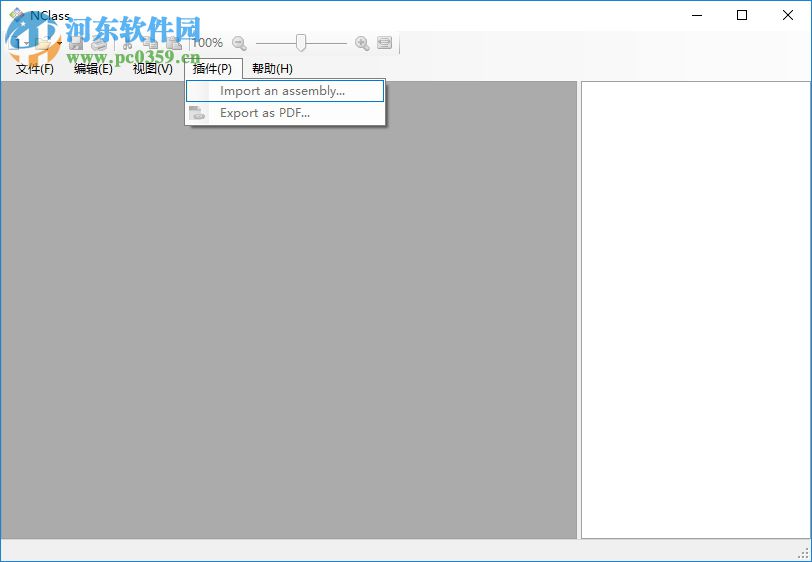The image size is (812, 562).
Task: Click the Save diagram toolbar icon
Action: pyautogui.click(x=77, y=43)
